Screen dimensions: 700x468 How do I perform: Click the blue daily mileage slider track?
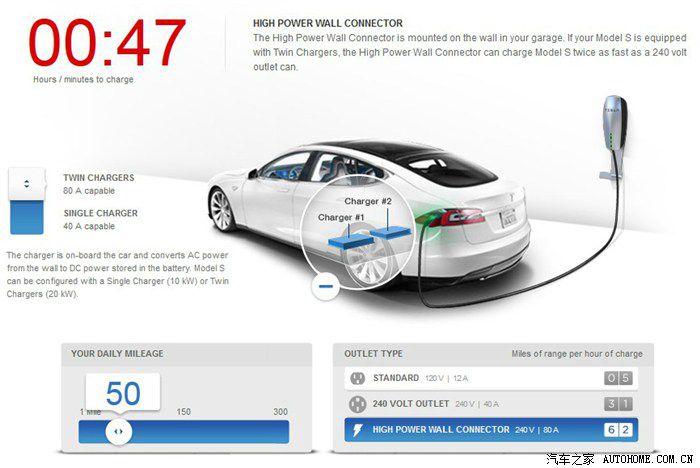coord(183,432)
